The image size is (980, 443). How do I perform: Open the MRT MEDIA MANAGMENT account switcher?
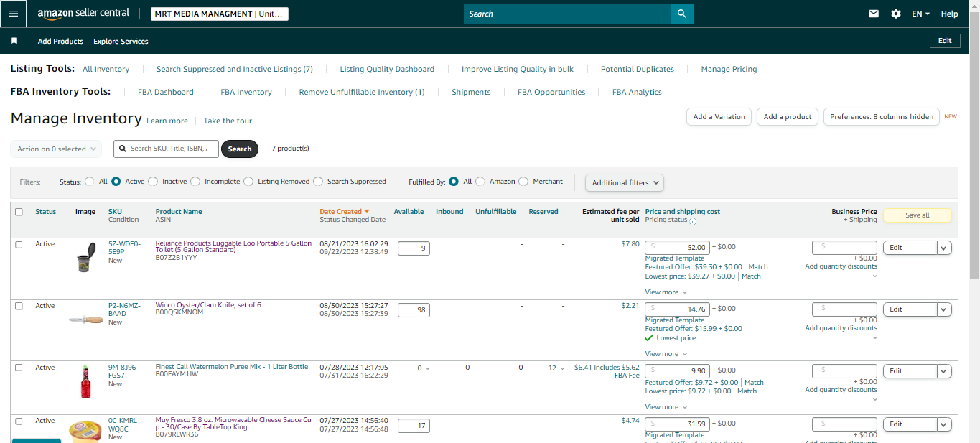(220, 14)
